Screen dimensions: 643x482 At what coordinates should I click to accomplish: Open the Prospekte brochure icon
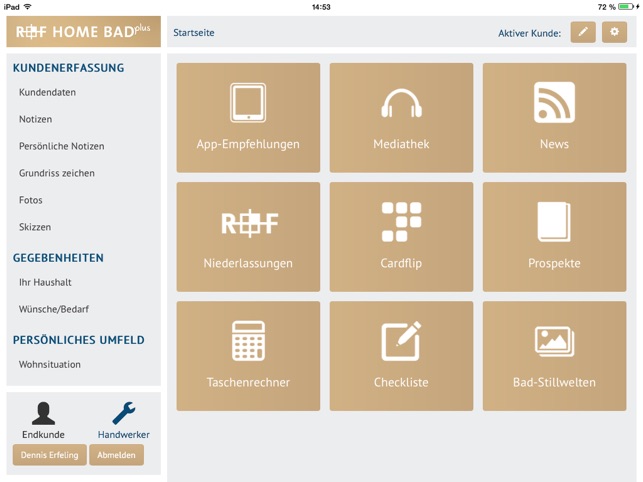pos(554,222)
